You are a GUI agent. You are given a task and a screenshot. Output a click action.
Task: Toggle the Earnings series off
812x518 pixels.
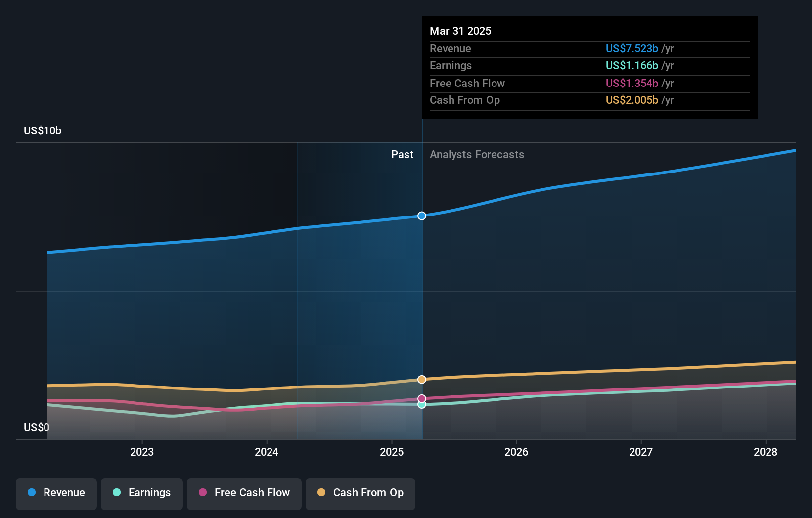click(x=142, y=494)
